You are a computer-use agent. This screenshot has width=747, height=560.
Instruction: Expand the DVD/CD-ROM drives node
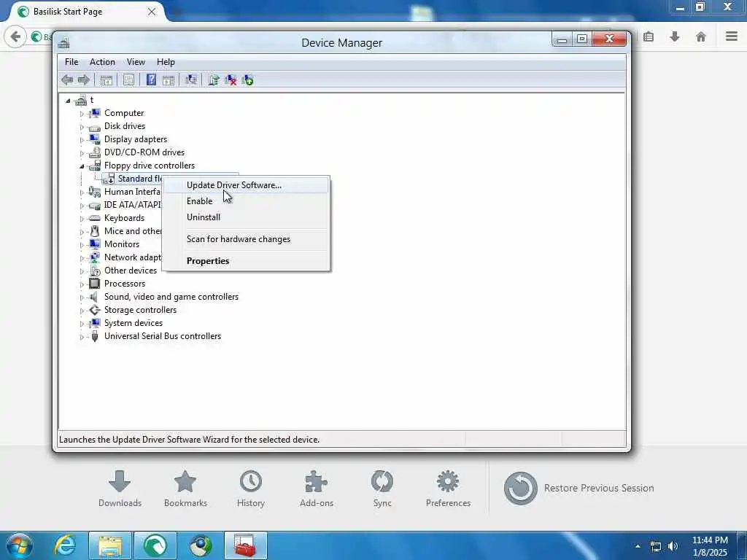[x=82, y=153]
